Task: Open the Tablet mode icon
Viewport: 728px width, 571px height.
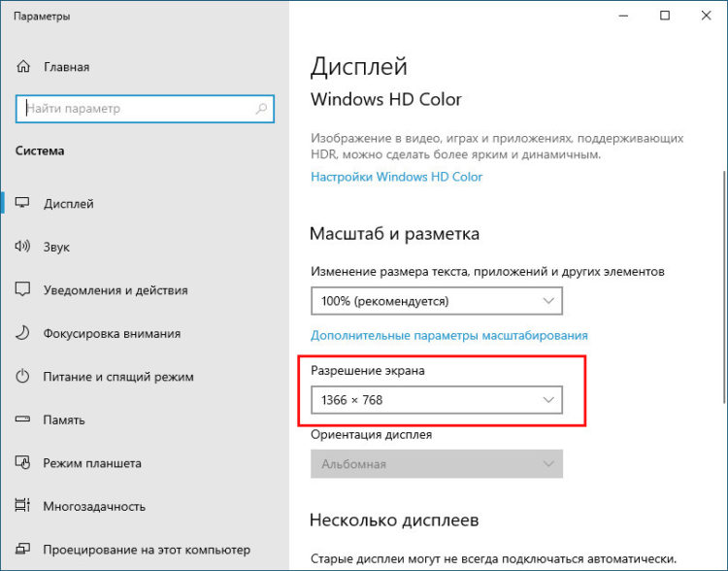Action: point(23,463)
